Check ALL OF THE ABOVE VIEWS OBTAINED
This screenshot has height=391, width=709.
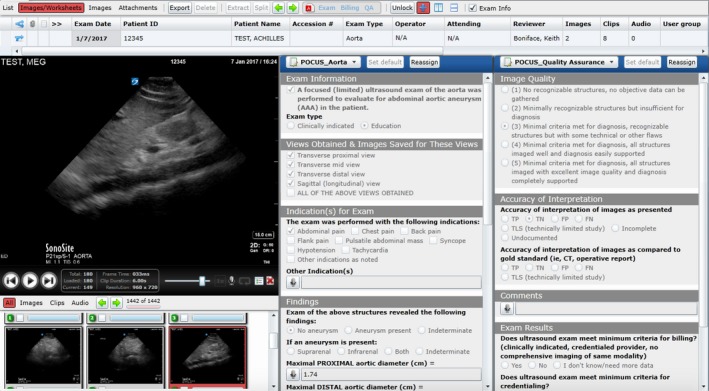point(291,193)
